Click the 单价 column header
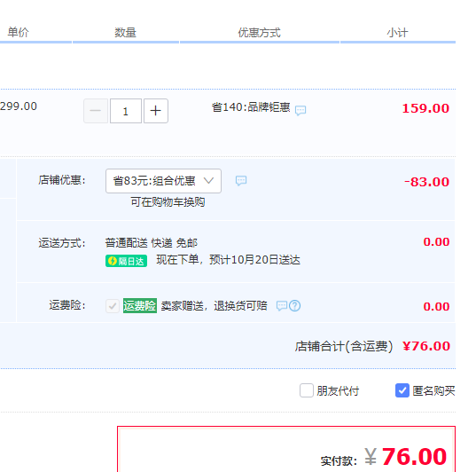The height and width of the screenshot is (472, 476). (19, 32)
